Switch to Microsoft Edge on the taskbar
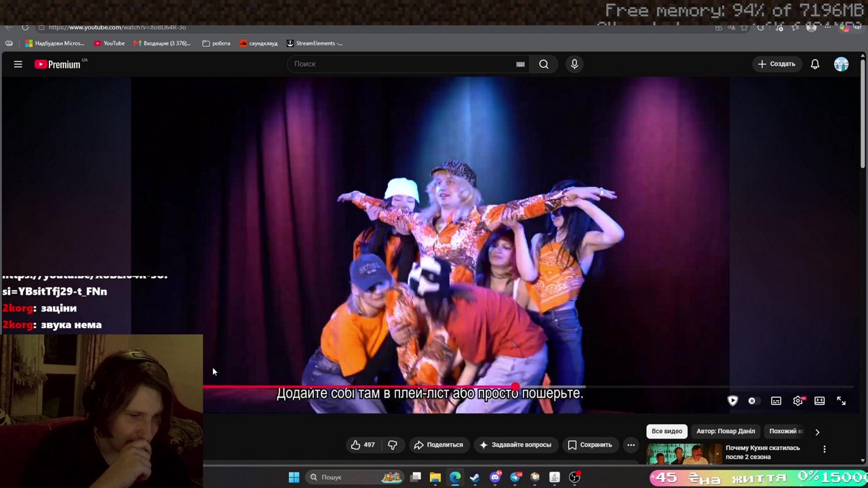The width and height of the screenshot is (868, 488). (x=455, y=477)
